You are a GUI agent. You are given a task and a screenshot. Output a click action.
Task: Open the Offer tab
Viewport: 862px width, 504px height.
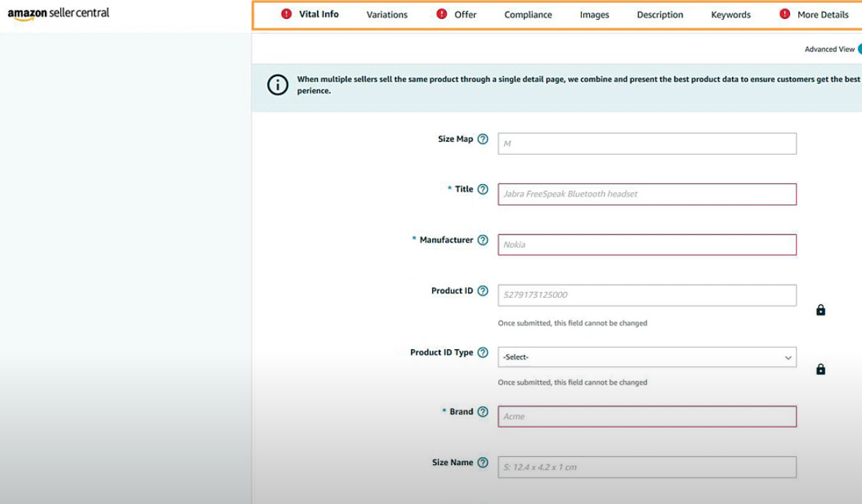tap(465, 15)
